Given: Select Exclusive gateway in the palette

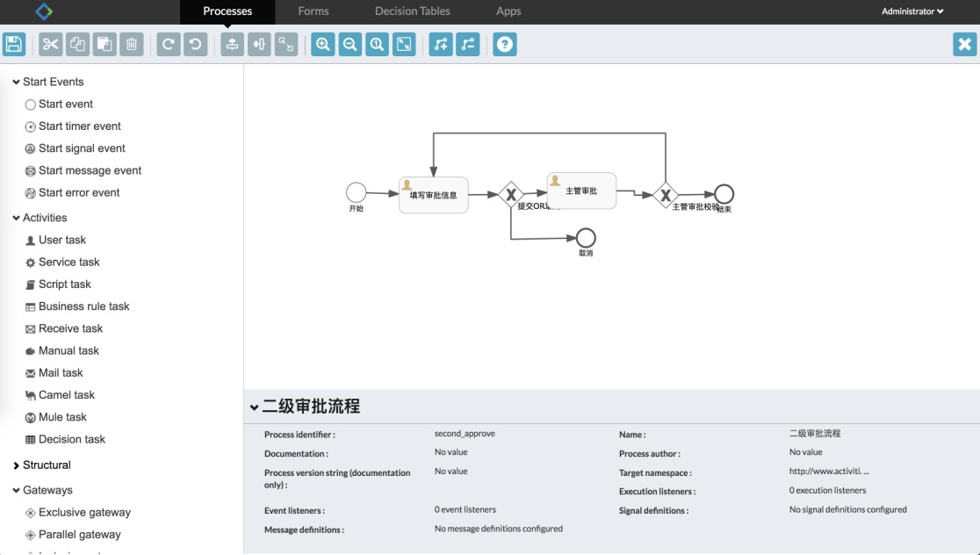Looking at the screenshot, I should [84, 512].
